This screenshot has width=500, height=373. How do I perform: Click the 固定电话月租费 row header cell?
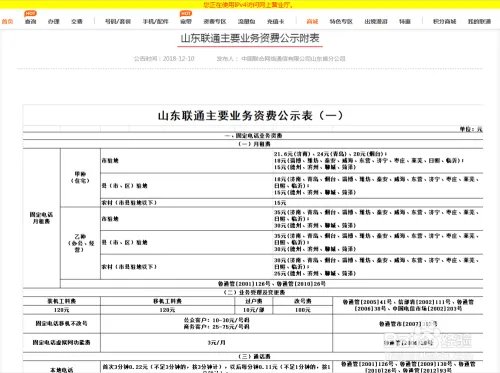coord(41,218)
